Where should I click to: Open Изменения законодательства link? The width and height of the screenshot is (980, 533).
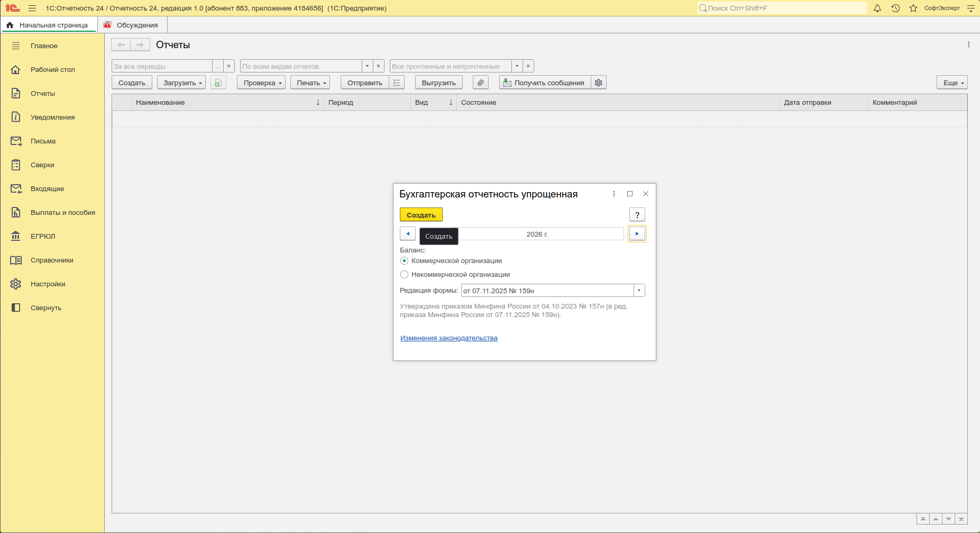click(x=449, y=338)
